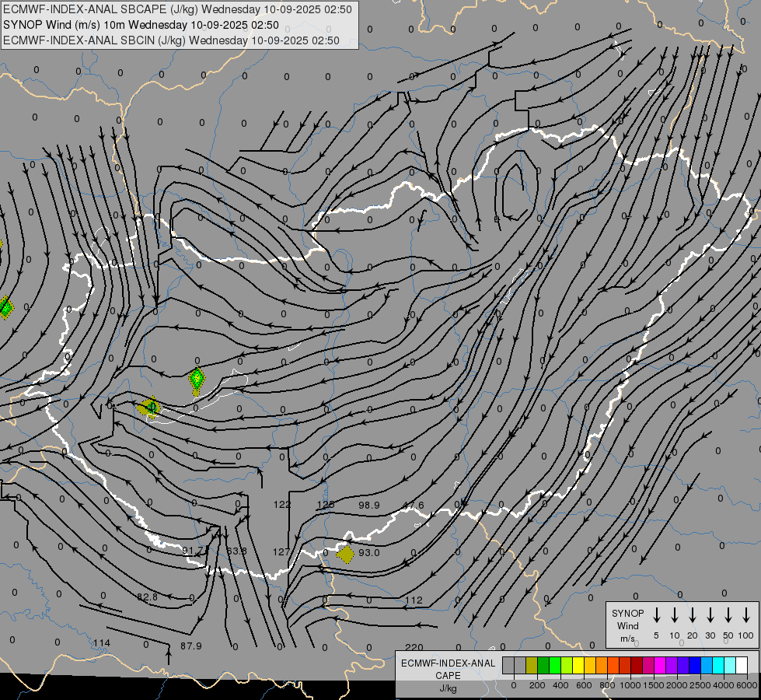Screen dimensions: 761x700
Task: Click the CAPE value 127
Action: click(281, 551)
